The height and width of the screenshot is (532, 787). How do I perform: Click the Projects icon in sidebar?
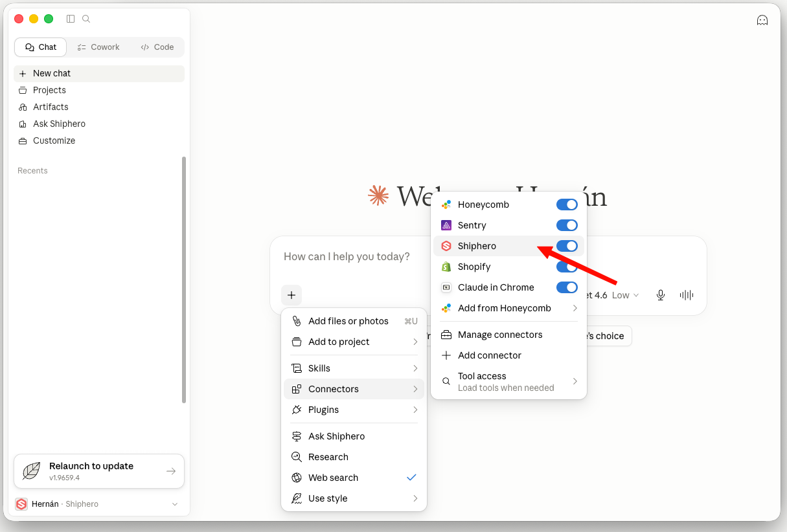pyautogui.click(x=23, y=90)
